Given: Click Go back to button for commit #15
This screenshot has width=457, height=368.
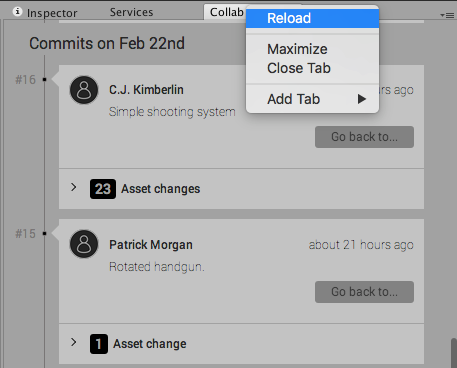Looking at the screenshot, I should [364, 292].
